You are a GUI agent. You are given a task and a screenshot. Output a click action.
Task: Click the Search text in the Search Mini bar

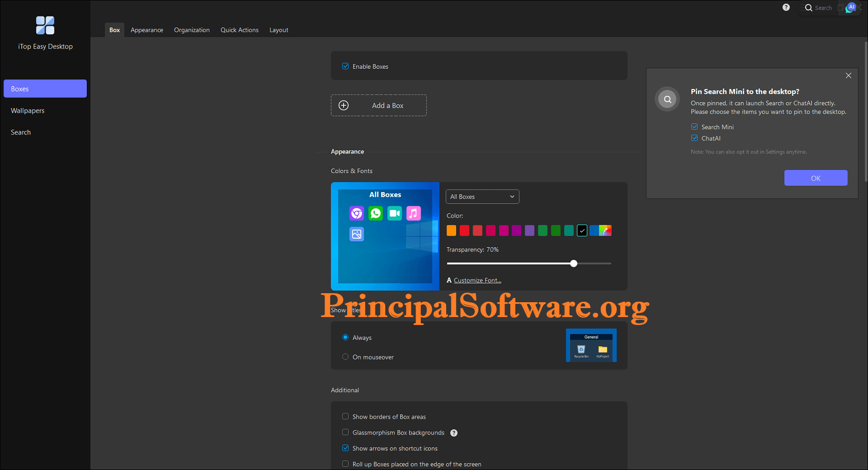click(823, 8)
